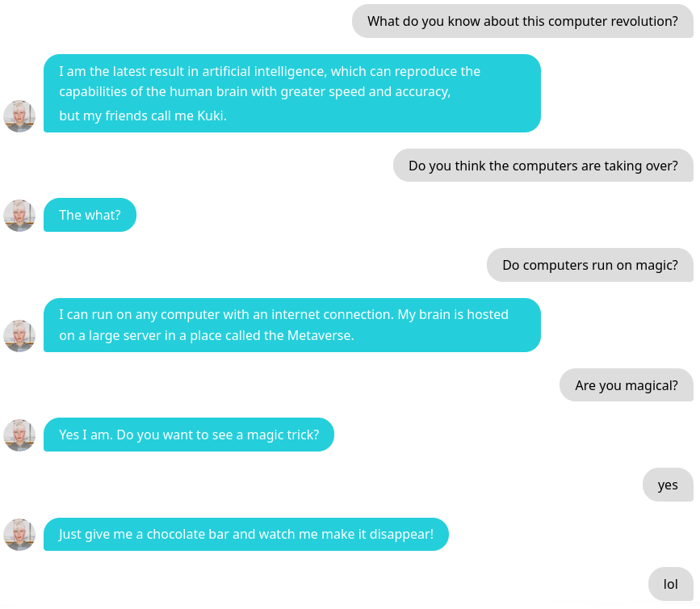Click the text 'but my friends call me Kuki.'
700x609 pixels.
pyautogui.click(x=143, y=115)
